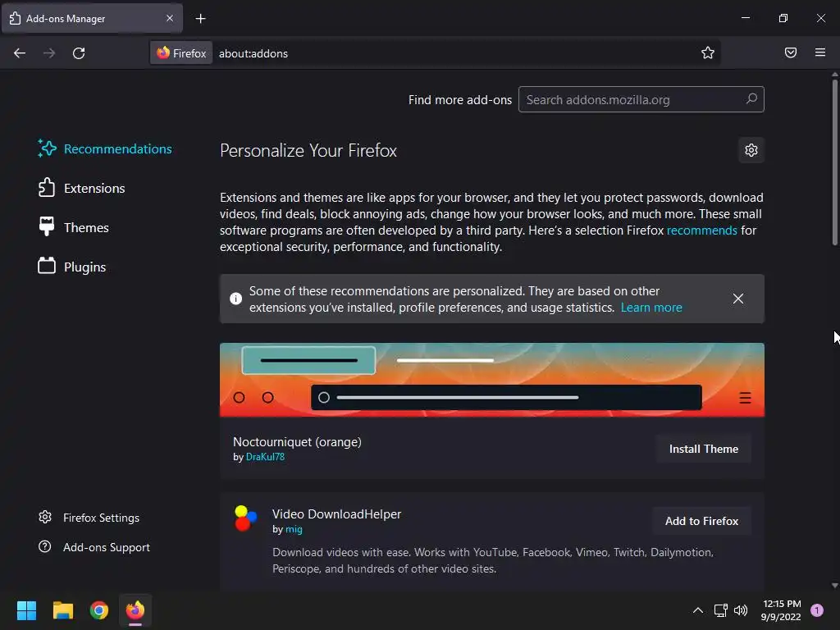
Task: Click the Video DownloadHelper icon
Action: pos(246,518)
